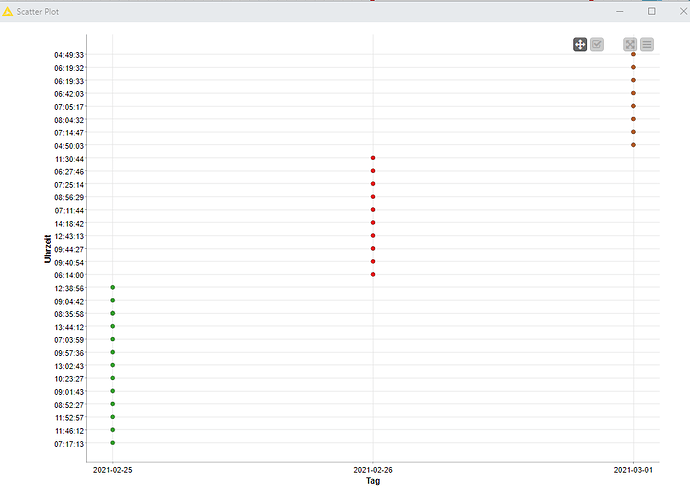Viewport: 690px width, 498px height.
Task: Click the Uhrzeit y-axis title
Action: pos(48,249)
